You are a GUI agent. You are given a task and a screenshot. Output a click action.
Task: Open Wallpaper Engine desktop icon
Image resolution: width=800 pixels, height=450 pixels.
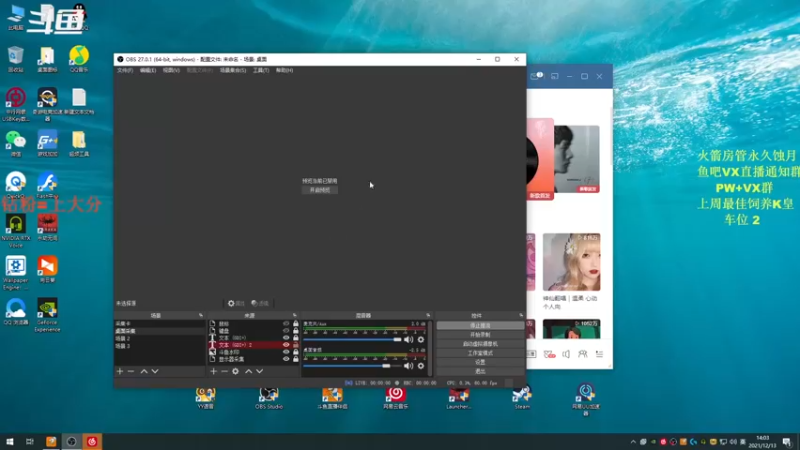(x=16, y=273)
